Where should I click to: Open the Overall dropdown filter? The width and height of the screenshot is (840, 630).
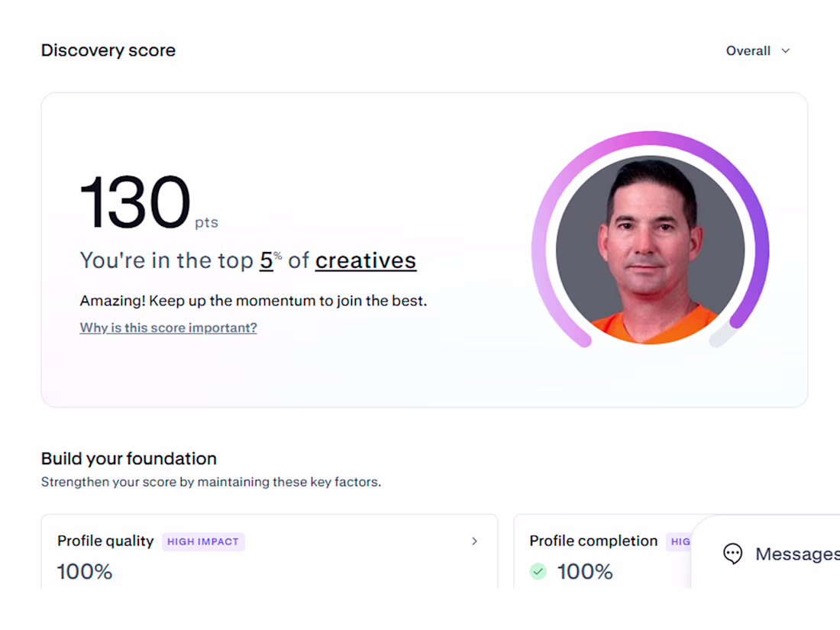coord(758,51)
